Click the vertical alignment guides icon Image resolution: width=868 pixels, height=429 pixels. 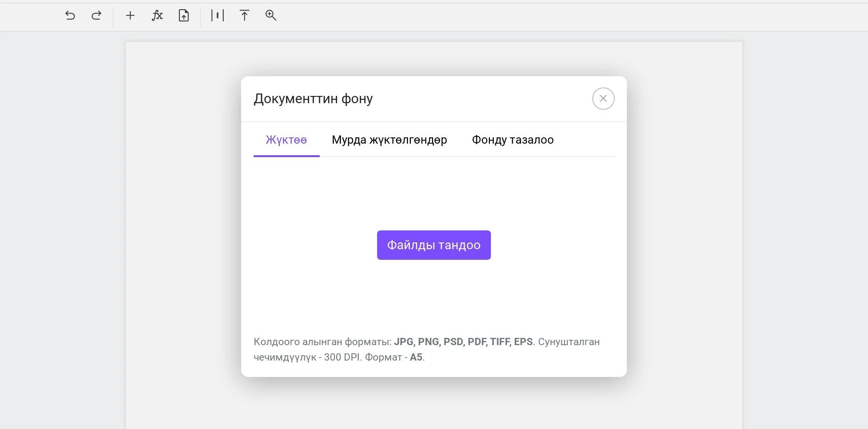pos(217,15)
